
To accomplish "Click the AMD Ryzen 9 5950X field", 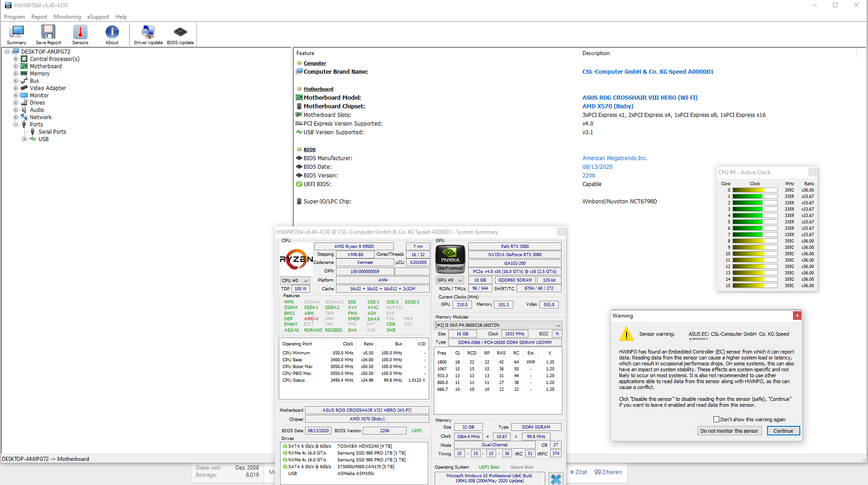I will (x=354, y=247).
